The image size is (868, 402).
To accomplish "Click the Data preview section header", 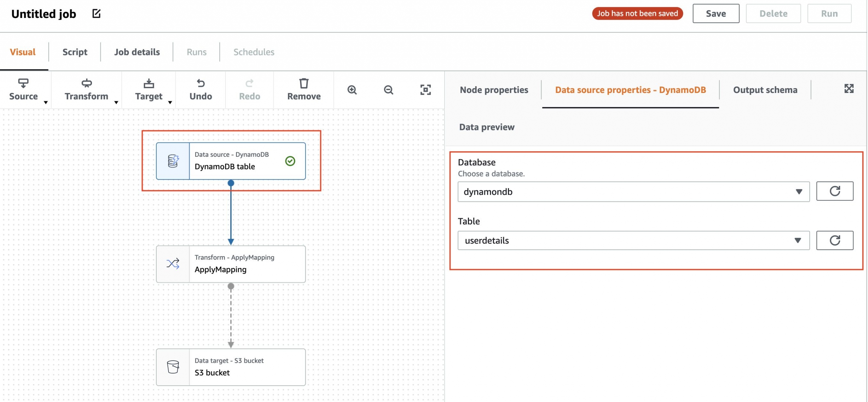I will pos(487,127).
